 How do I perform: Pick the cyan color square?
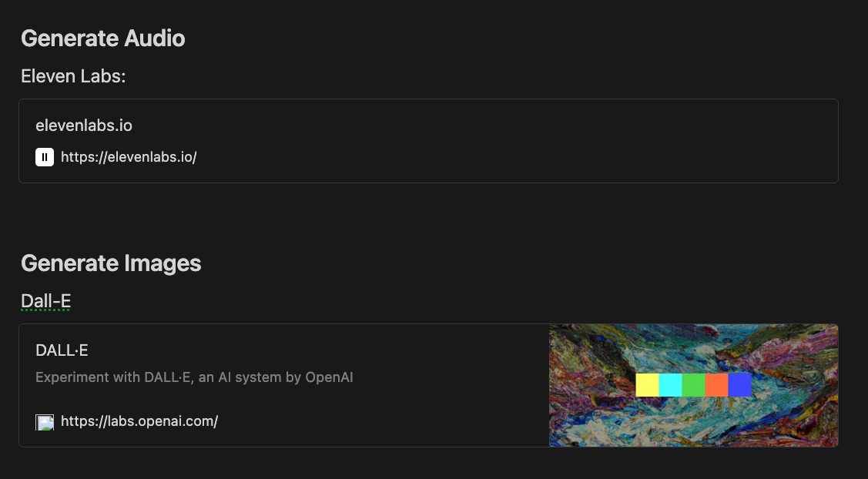pos(670,385)
